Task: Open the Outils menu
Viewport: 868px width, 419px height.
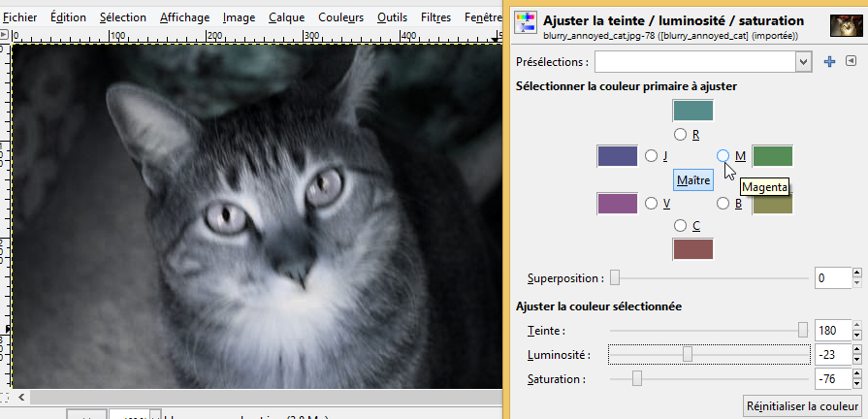Action: click(x=392, y=17)
